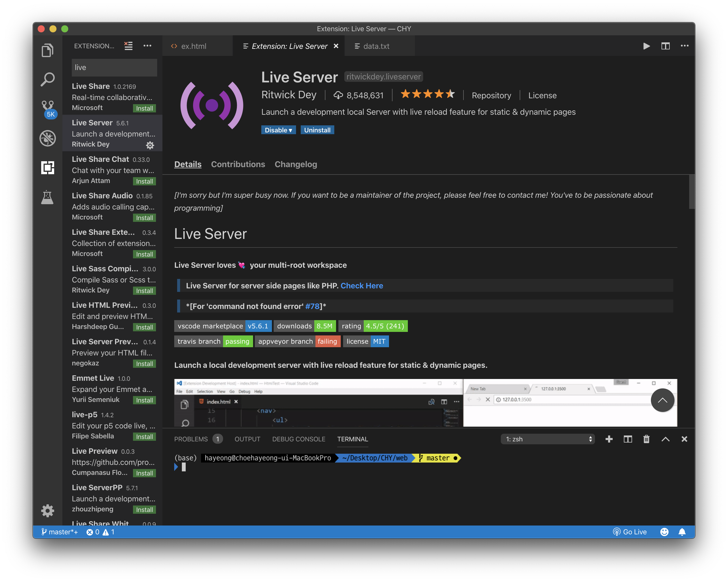Close the Extension: Live Server tab

point(336,46)
